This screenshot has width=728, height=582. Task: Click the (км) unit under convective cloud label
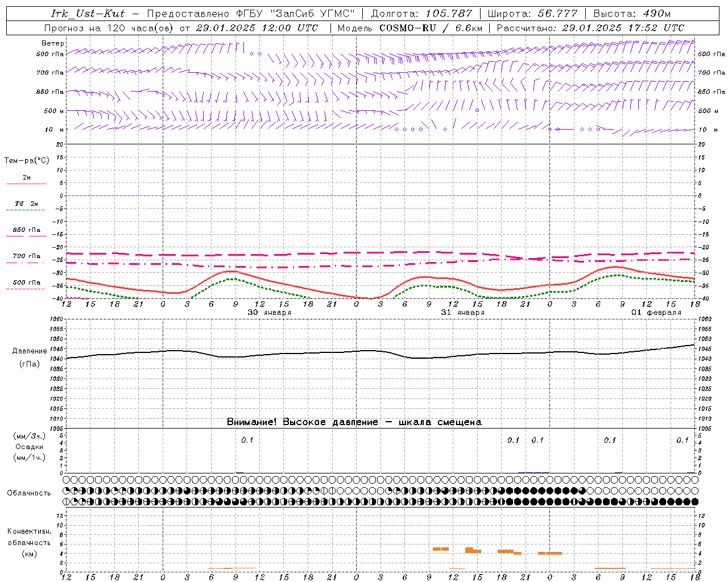(29, 554)
